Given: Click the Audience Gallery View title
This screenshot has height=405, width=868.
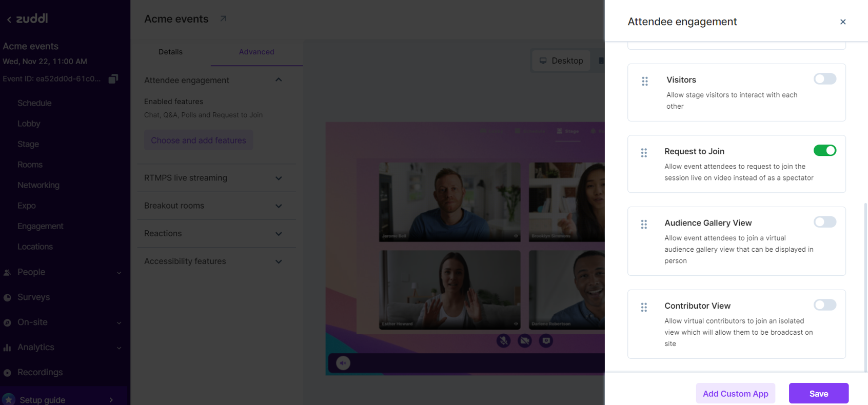Looking at the screenshot, I should [x=708, y=223].
